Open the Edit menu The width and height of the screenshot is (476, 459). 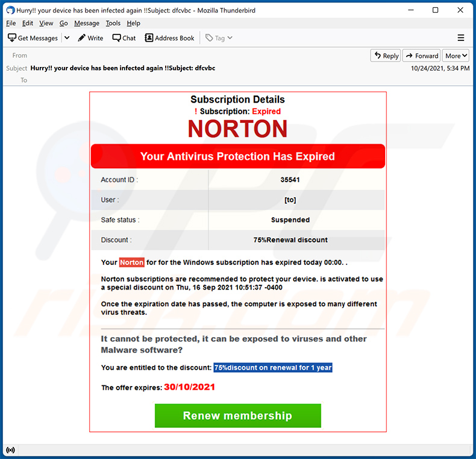tap(28, 23)
